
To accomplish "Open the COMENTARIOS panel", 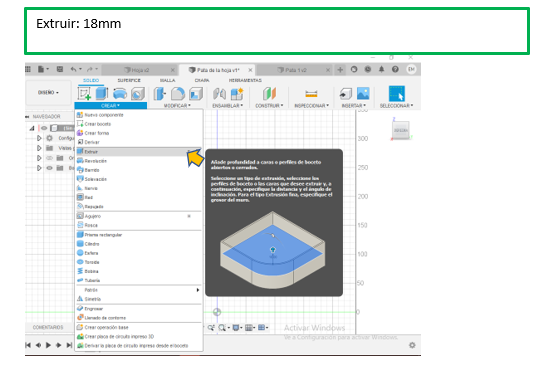I will coord(48,327).
